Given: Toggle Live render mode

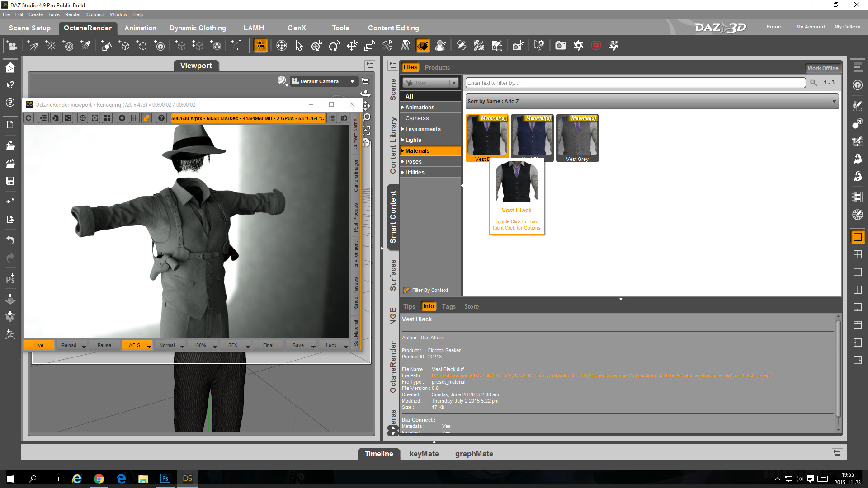Looking at the screenshot, I should pyautogui.click(x=39, y=345).
